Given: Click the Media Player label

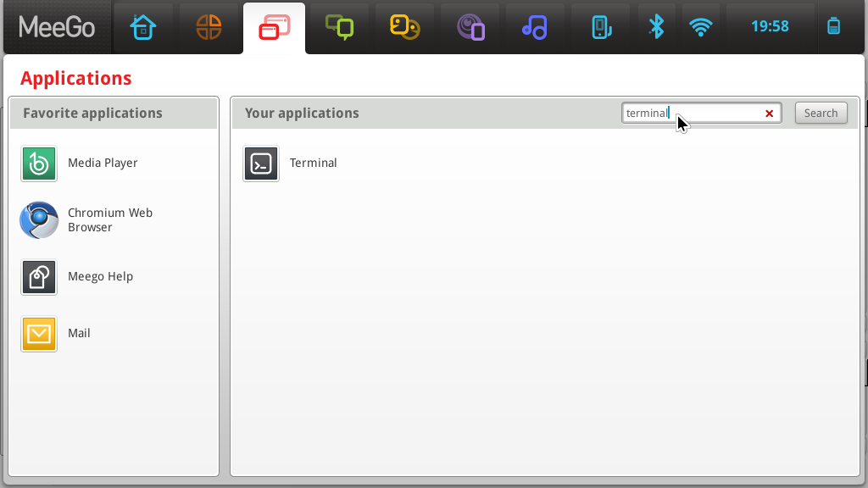Looking at the screenshot, I should (x=103, y=163).
